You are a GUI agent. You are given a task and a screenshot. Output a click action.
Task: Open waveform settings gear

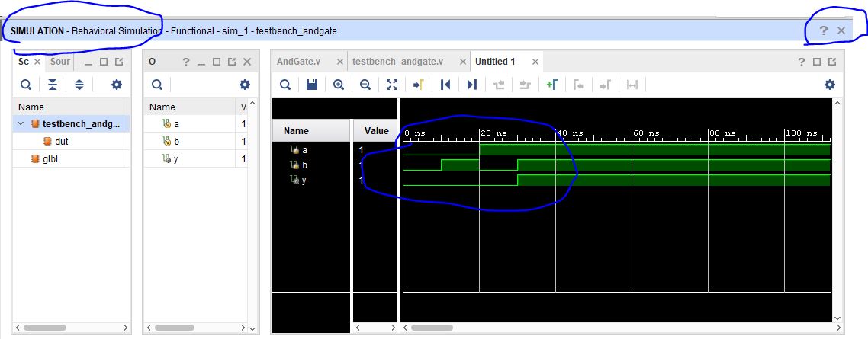tap(830, 85)
